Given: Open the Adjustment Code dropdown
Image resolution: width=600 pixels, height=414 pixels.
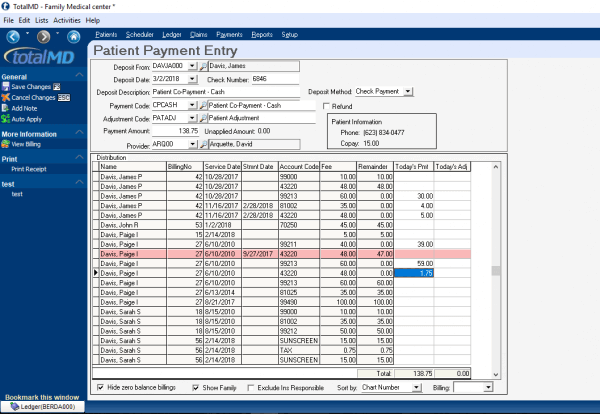Looking at the screenshot, I should click(192, 118).
